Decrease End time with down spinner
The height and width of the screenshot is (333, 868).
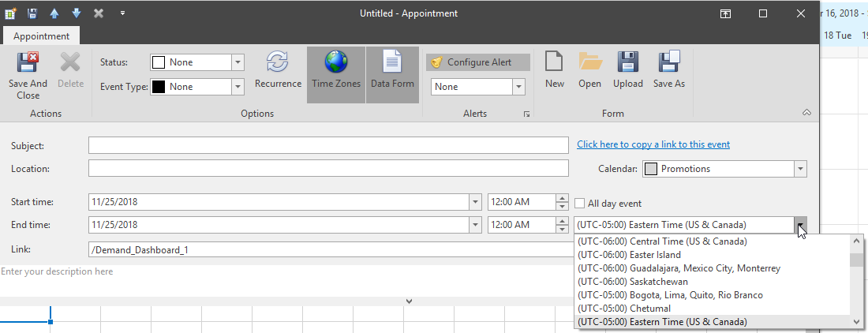(563, 230)
